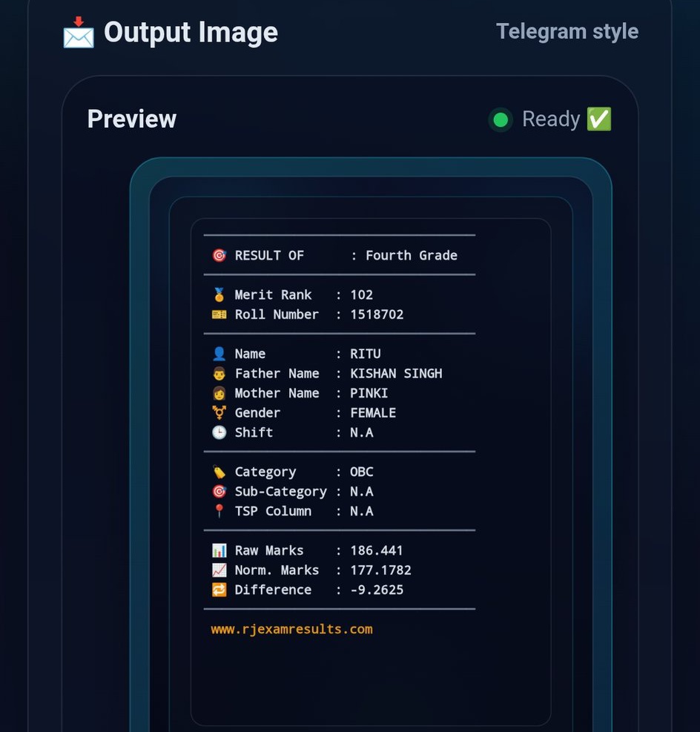
Task: Click the Norm. Marks label
Action: (277, 570)
